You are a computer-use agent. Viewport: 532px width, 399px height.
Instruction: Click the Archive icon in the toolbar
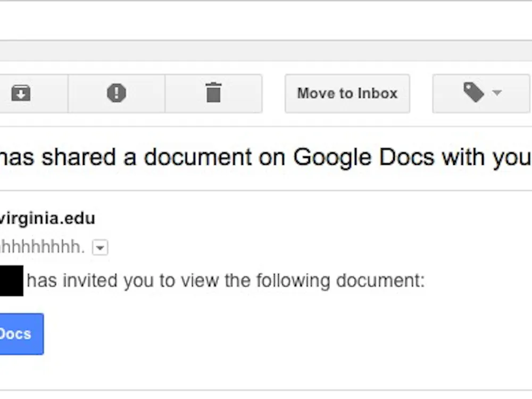[21, 94]
